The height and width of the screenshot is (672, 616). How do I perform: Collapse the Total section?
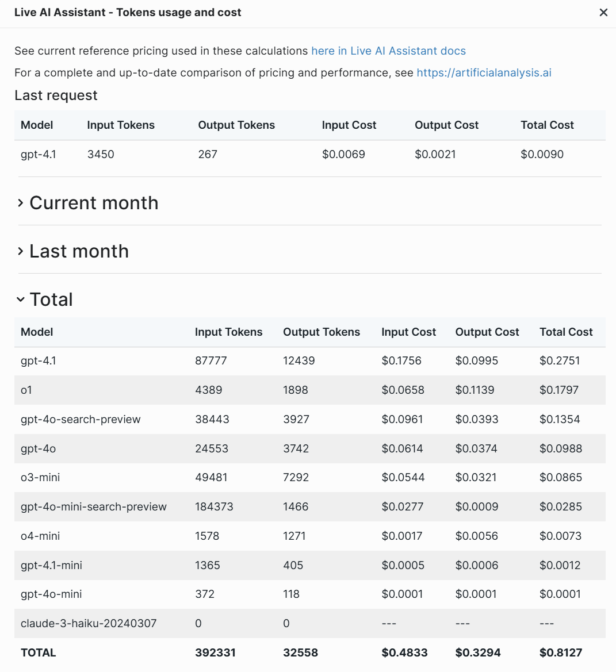[x=51, y=299]
